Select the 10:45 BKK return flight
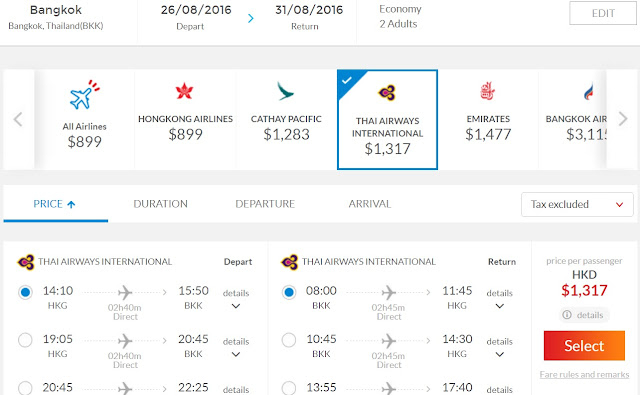 289,340
